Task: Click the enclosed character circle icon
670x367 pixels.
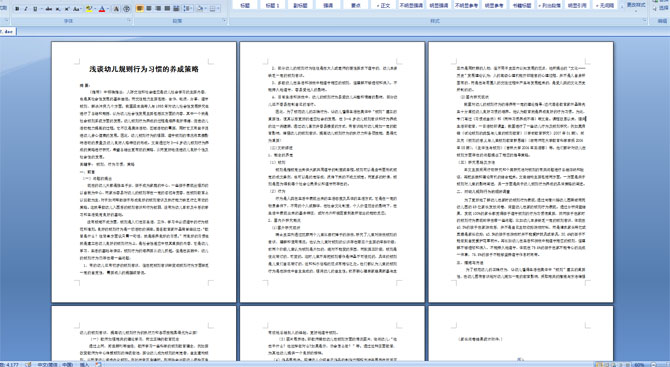Action: 126,9
